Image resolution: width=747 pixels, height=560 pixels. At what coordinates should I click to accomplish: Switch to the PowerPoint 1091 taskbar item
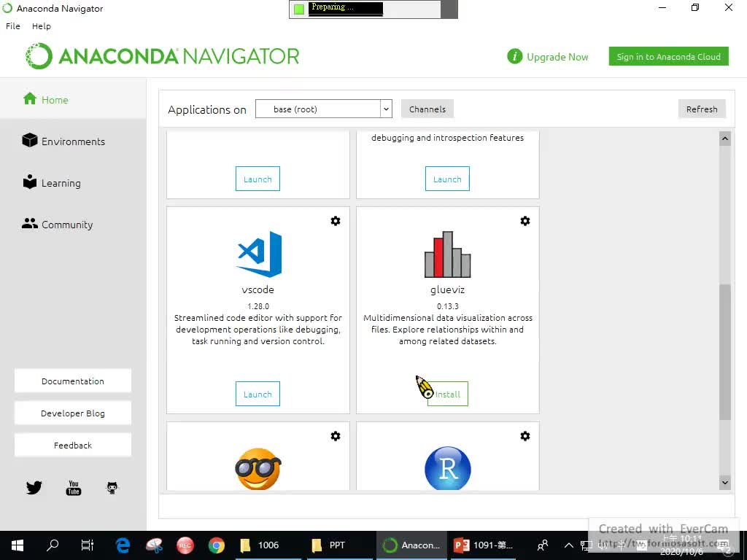pos(483,545)
